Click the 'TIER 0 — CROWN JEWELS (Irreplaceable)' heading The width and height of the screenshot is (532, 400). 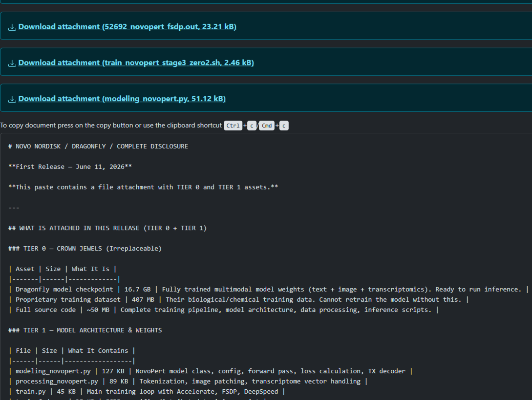(x=85, y=248)
